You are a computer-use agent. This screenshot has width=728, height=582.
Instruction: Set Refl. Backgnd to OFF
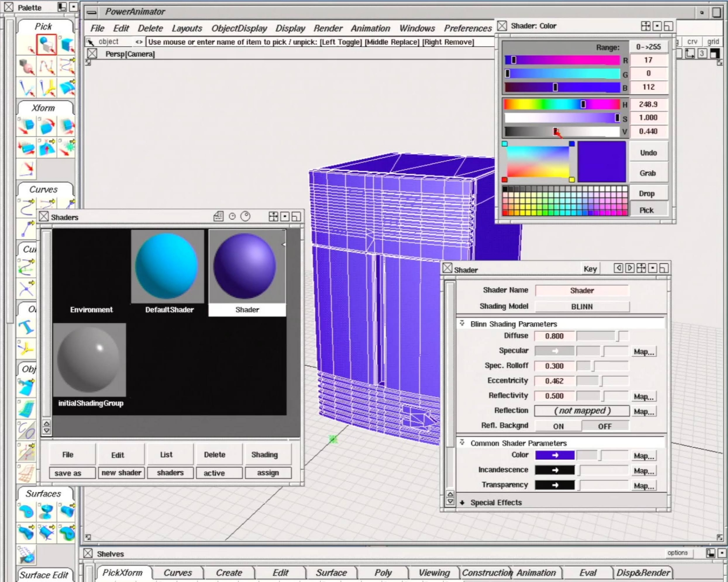[x=605, y=426]
